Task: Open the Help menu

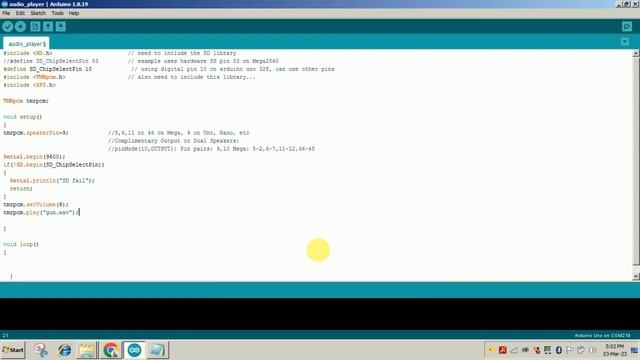Action: pos(74,13)
